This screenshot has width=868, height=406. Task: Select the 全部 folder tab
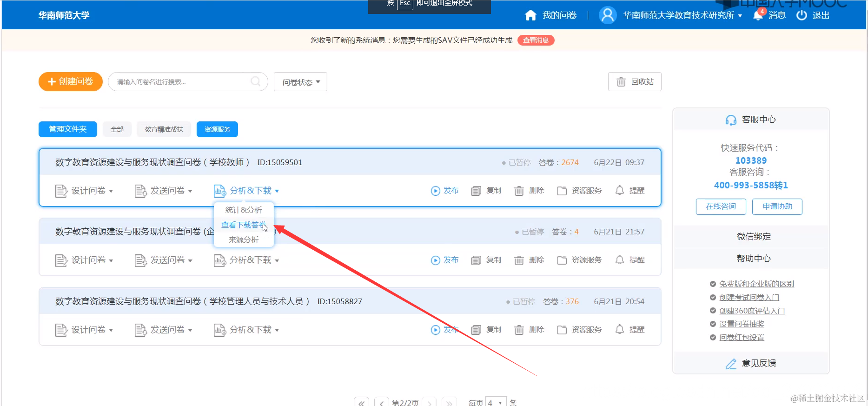117,129
